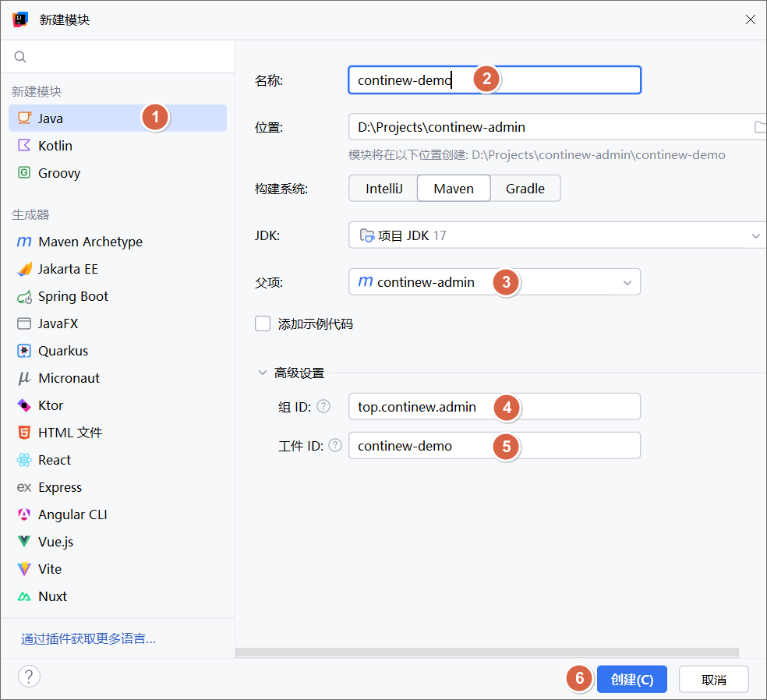Choose the HTML 文件 generator
Viewport: 767px width, 700px height.
(118, 433)
